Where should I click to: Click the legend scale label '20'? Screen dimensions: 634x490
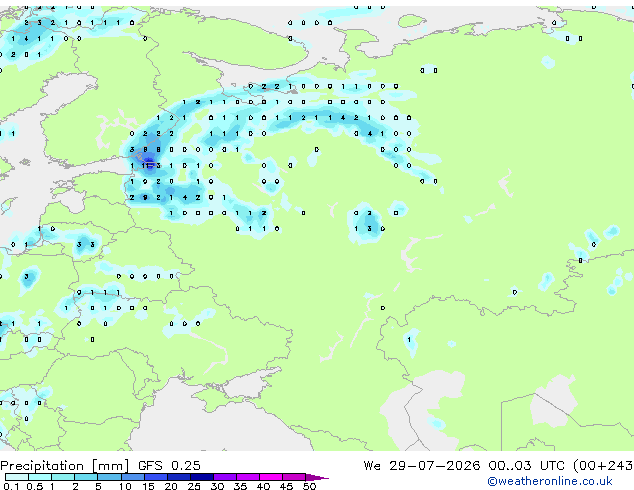(171, 486)
